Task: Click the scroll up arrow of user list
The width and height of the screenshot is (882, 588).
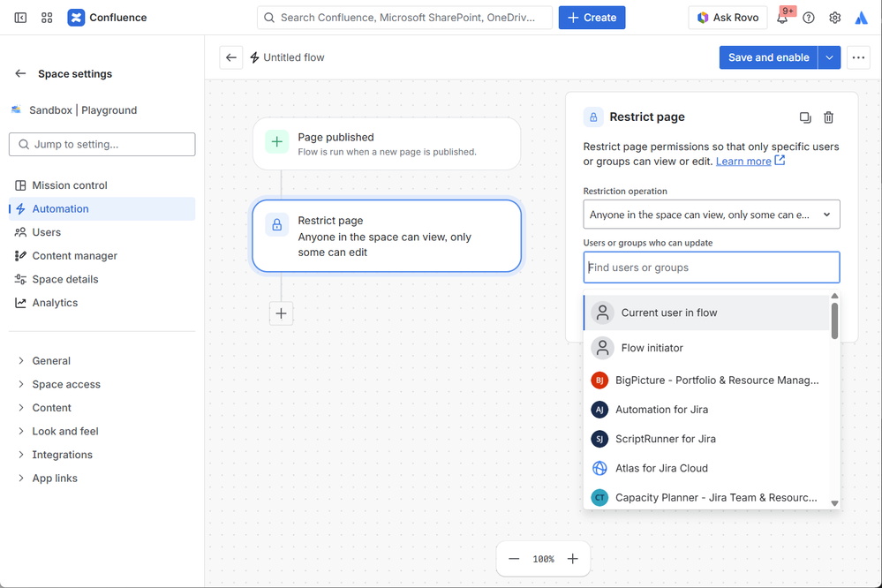Action: (834, 296)
